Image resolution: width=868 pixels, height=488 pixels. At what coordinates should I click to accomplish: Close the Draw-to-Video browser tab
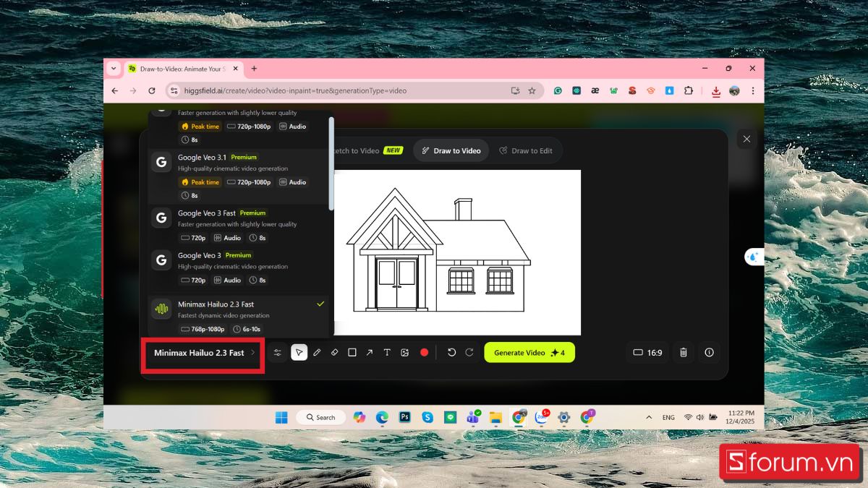pos(235,69)
